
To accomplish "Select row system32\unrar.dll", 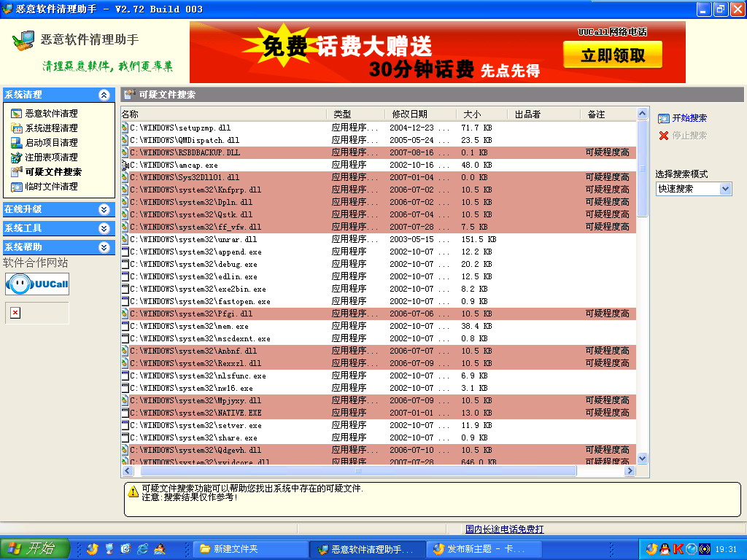I will pyautogui.click(x=379, y=239).
